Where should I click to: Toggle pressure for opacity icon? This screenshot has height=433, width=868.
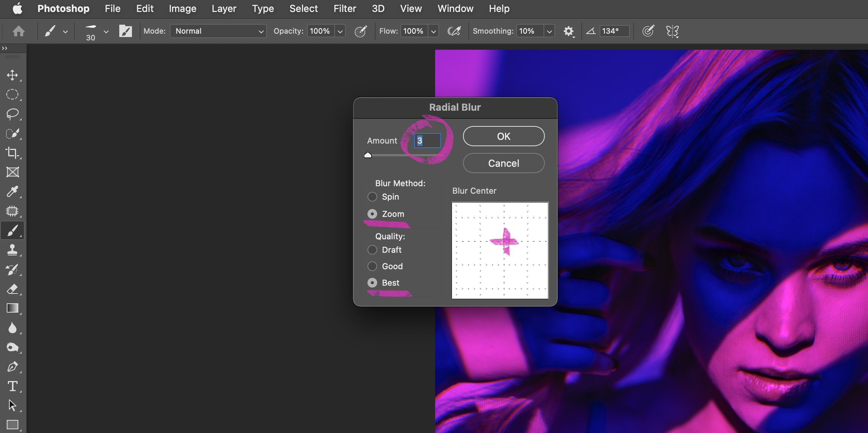click(x=361, y=31)
